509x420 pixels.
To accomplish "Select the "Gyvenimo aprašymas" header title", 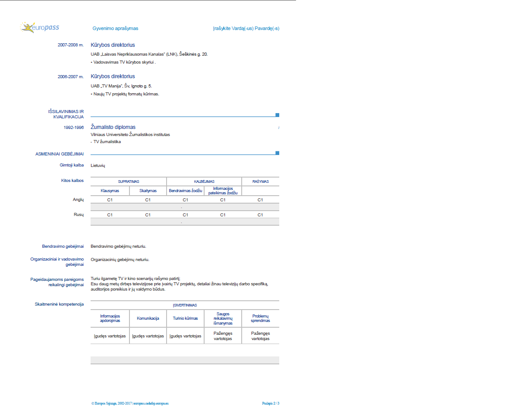I will click(x=115, y=28).
